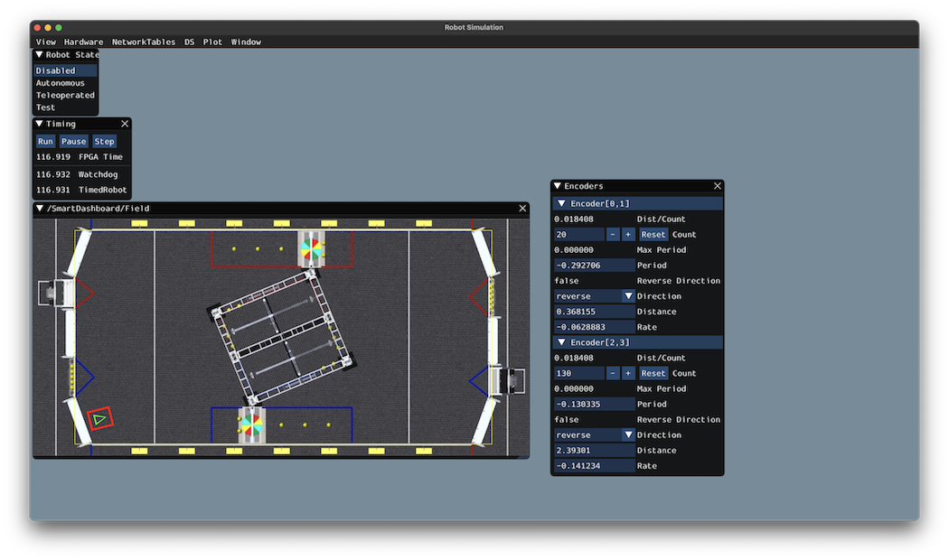
Task: Close the Encoders window
Action: 718,186
